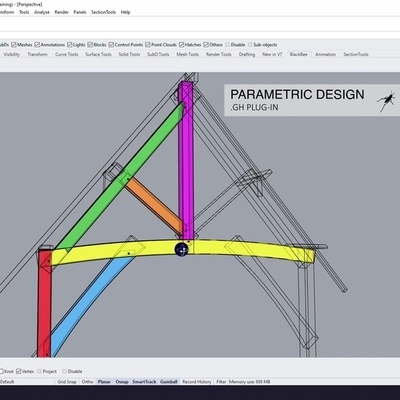The width and height of the screenshot is (400, 400).
Task: Toggle SmartTrack in the status bar
Action: click(144, 382)
